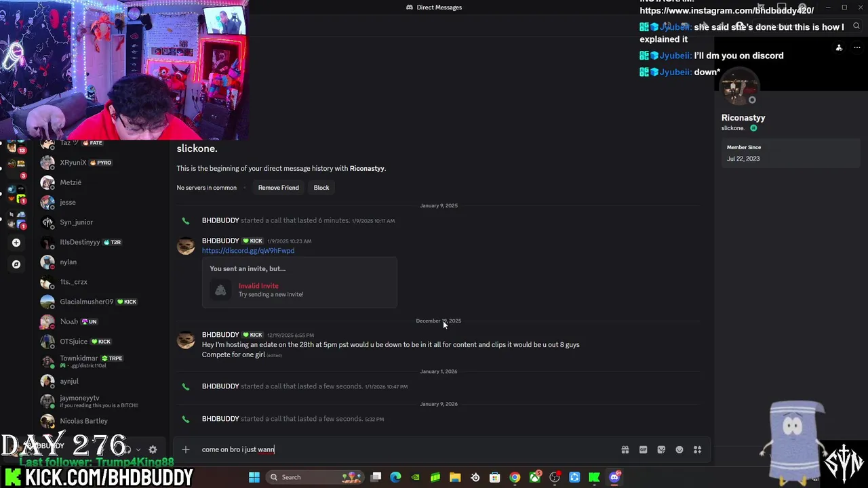Click the Block button

[321, 188]
